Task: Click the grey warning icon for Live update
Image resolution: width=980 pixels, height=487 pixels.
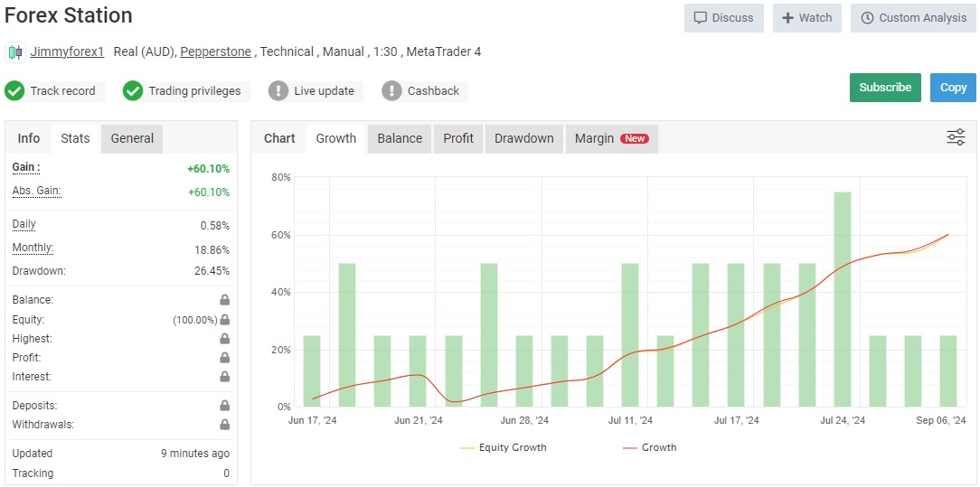Action: click(278, 91)
